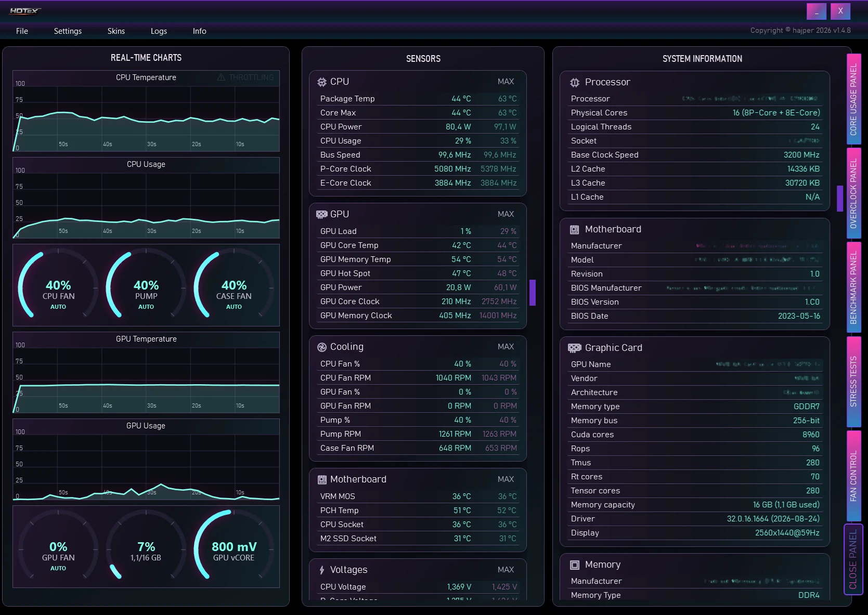Click the System Information scrollbar thumb
Viewport: 868px width, 615px height.
[840, 199]
